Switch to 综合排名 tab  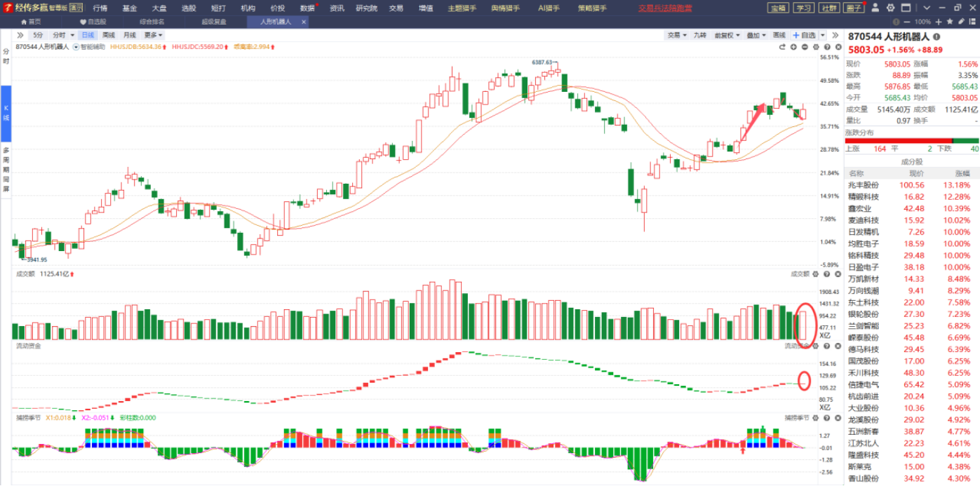[x=152, y=22]
